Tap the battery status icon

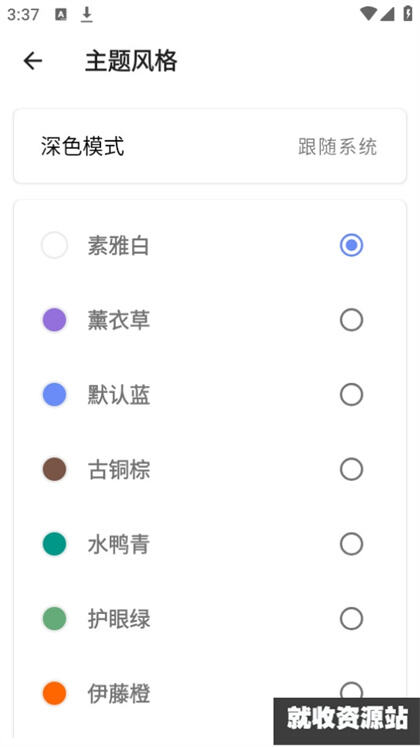[x=408, y=13]
